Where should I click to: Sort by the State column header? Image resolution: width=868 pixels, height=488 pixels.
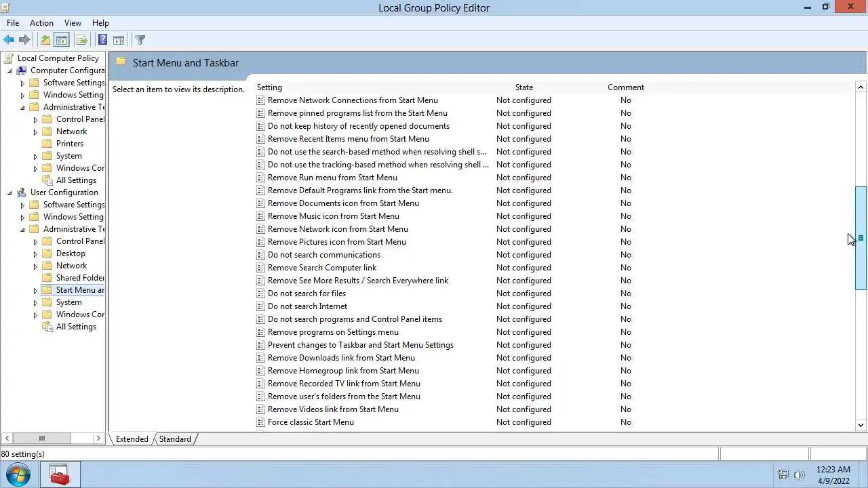click(524, 87)
